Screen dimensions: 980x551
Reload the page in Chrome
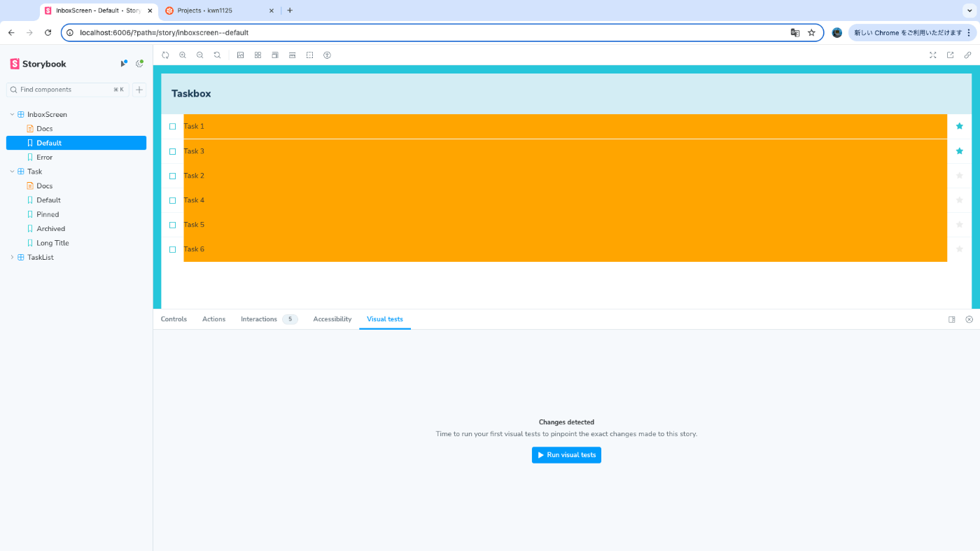(x=48, y=33)
